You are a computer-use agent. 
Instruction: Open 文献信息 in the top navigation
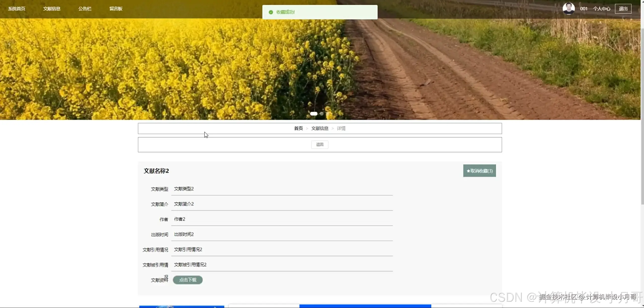coord(52,9)
